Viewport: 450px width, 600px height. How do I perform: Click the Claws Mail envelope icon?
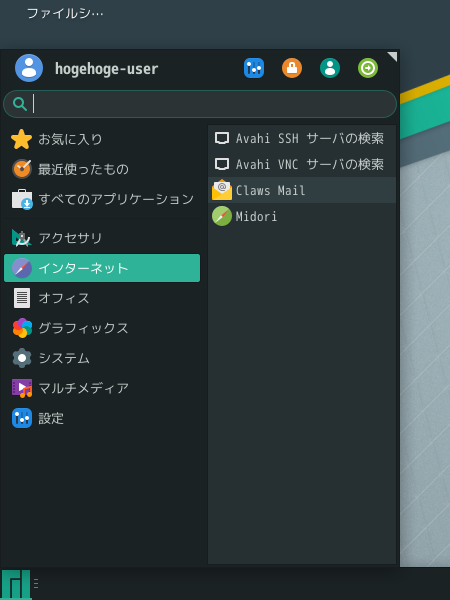222,190
